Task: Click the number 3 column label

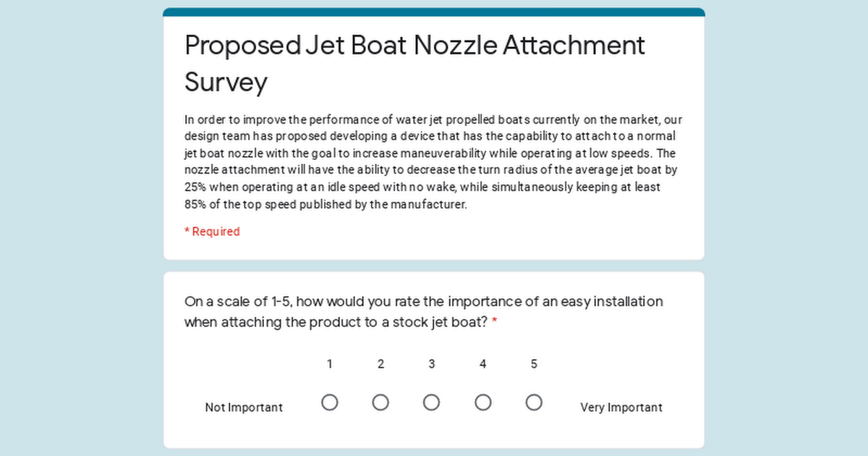Action: point(432,364)
